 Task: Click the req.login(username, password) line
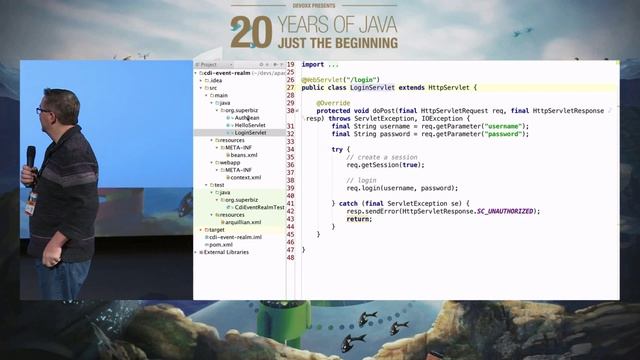tap(402, 188)
